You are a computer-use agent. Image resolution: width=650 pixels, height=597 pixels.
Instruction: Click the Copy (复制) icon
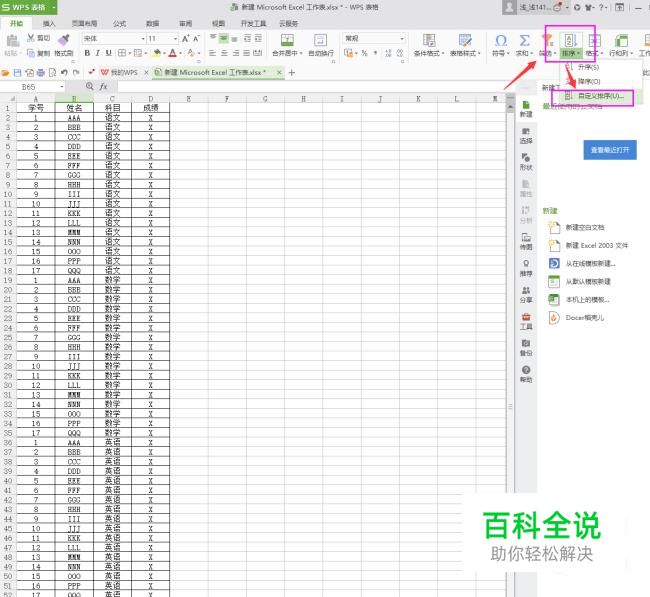click(x=31, y=53)
